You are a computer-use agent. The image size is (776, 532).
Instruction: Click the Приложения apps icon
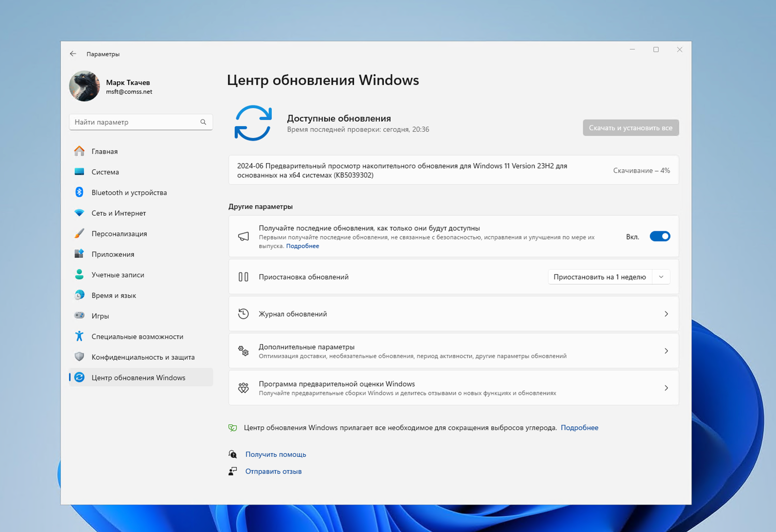(79, 254)
